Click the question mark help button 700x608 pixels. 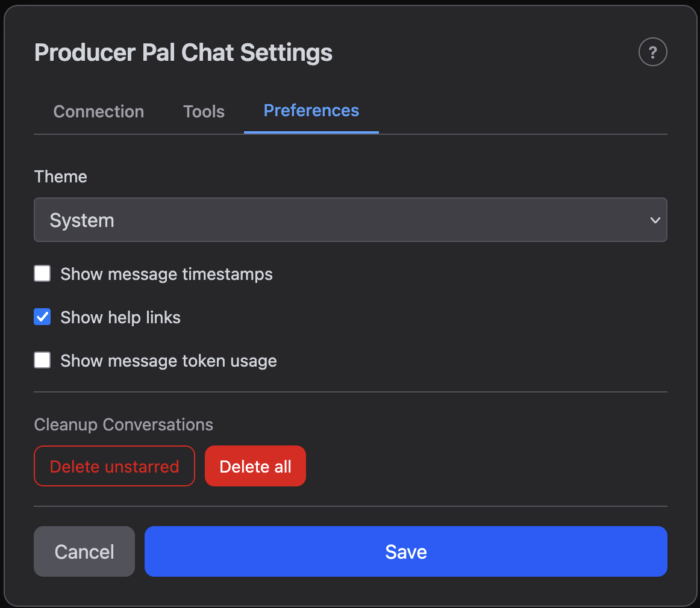coord(653,52)
